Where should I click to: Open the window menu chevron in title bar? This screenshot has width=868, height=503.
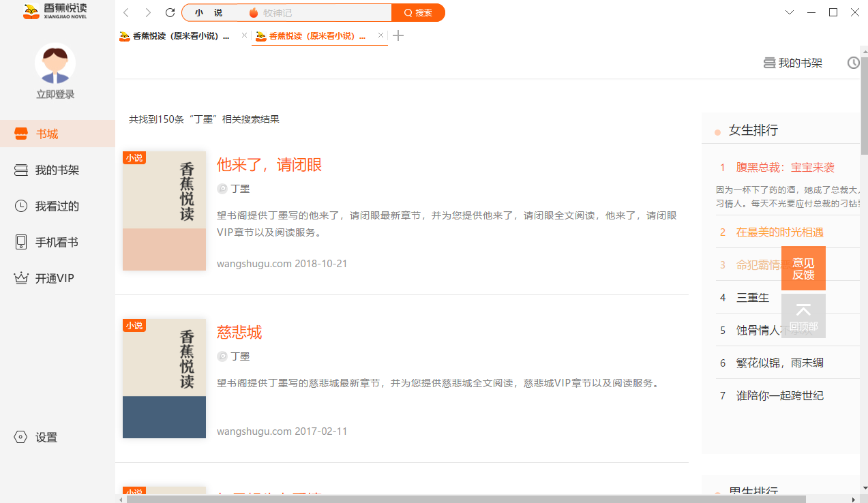[790, 12]
